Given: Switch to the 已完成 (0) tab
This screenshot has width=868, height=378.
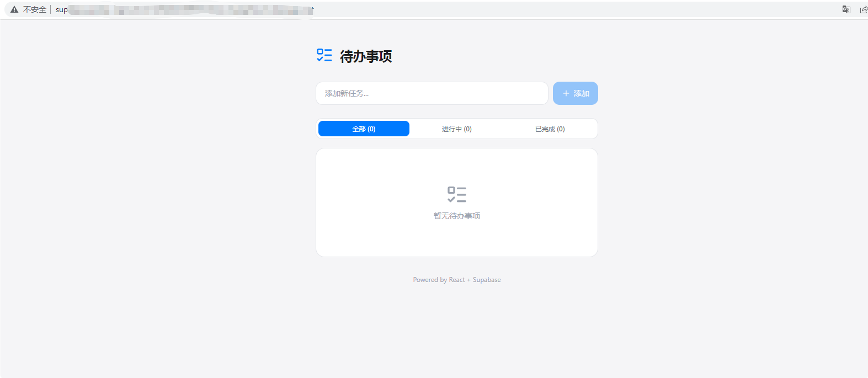Looking at the screenshot, I should (550, 129).
